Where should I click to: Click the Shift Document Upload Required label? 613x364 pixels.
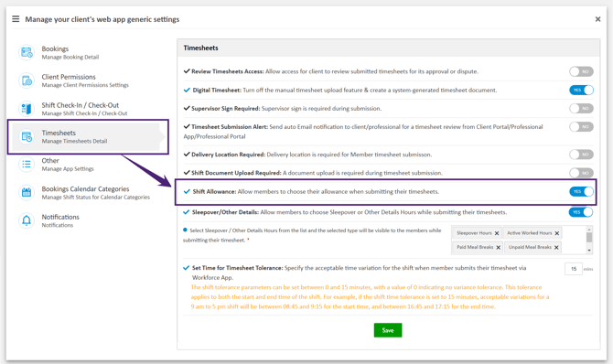pyautogui.click(x=236, y=173)
